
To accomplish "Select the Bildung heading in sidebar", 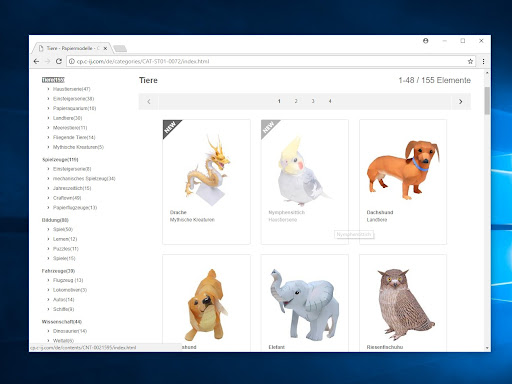I will [55, 220].
